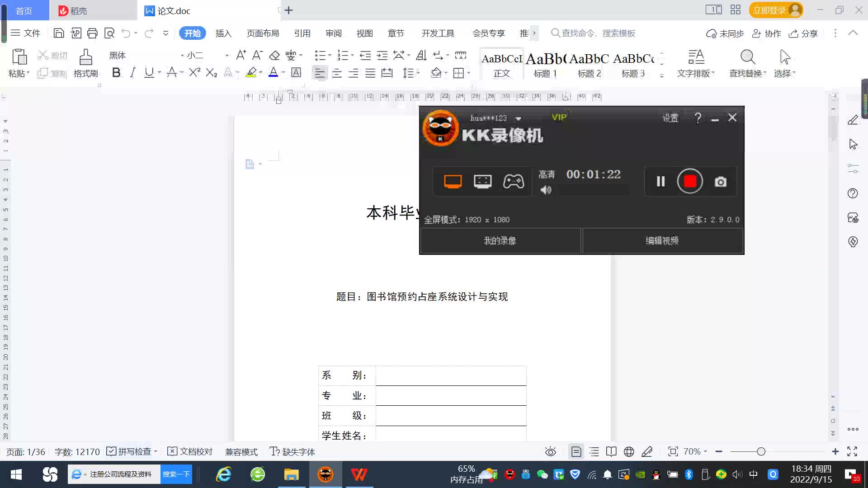This screenshot has height=488, width=868.
Task: Click the print icon in quick toolbar
Action: click(92, 33)
